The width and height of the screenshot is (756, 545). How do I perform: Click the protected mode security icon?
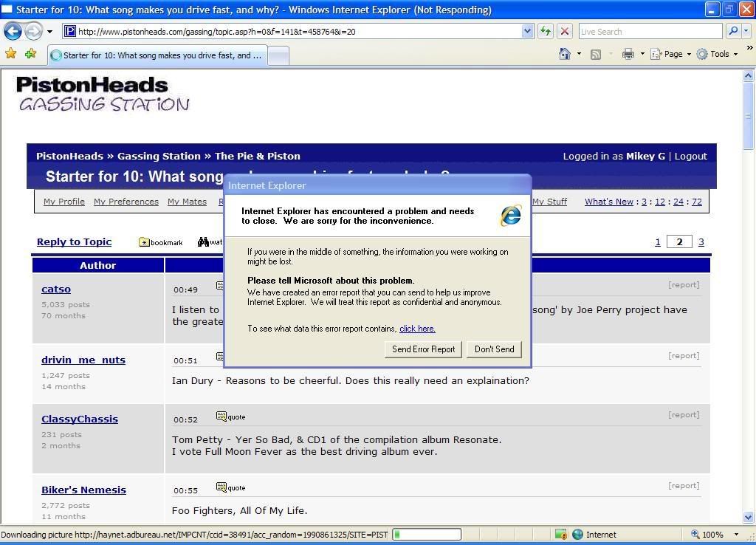tap(560, 535)
